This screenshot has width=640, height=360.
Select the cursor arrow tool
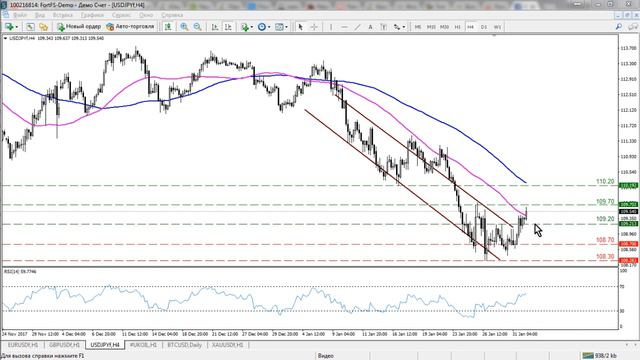[300, 27]
